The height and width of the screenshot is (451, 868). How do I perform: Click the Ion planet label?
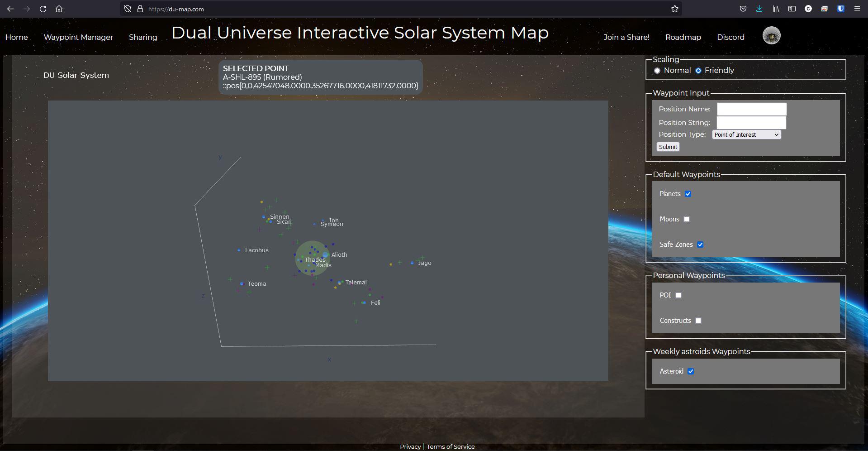334,220
